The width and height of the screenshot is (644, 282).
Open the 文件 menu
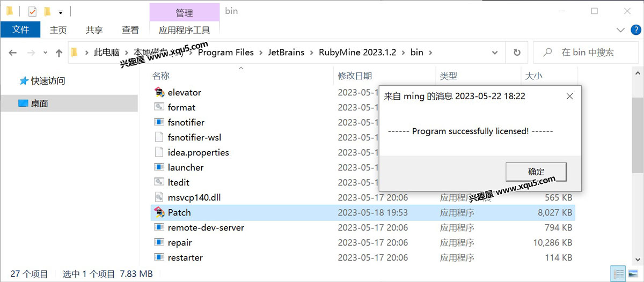[x=20, y=29]
